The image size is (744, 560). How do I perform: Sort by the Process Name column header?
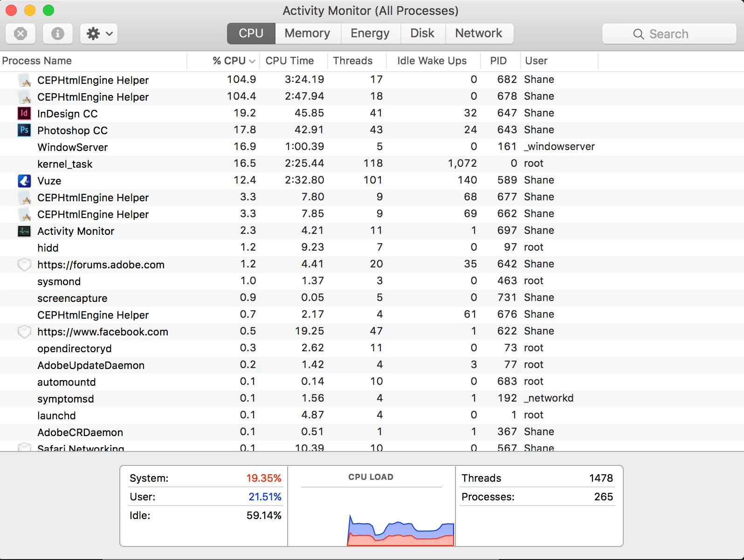point(93,61)
